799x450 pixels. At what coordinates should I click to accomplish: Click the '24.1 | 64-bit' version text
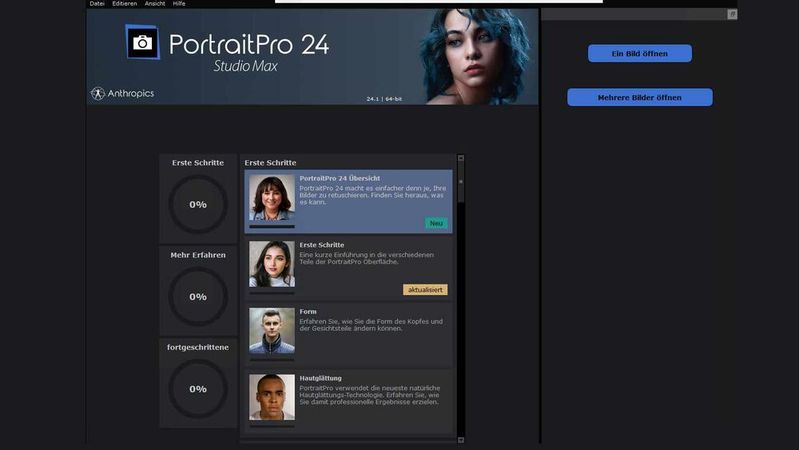click(384, 99)
